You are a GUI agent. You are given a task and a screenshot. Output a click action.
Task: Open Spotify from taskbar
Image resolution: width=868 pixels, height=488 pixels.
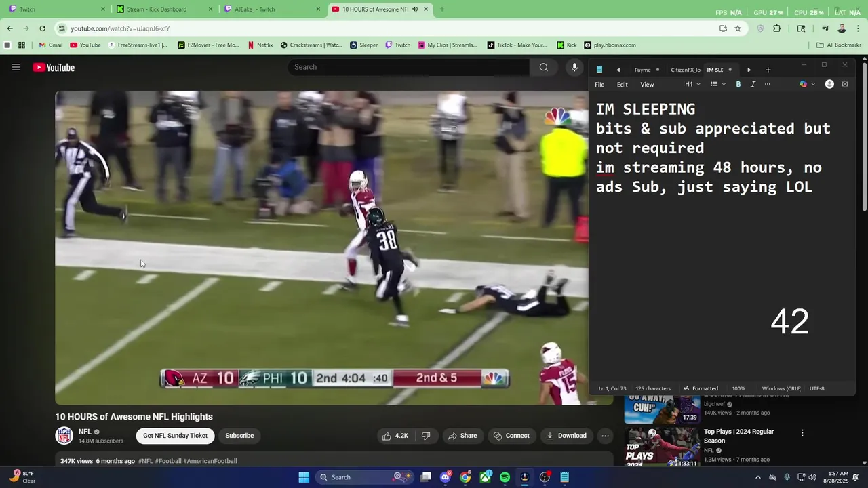coord(505,477)
